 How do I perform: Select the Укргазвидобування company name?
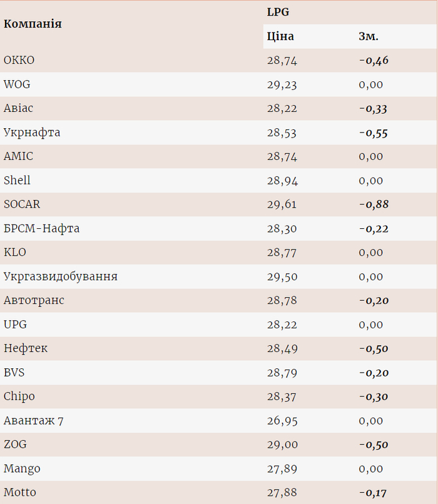[61, 276]
